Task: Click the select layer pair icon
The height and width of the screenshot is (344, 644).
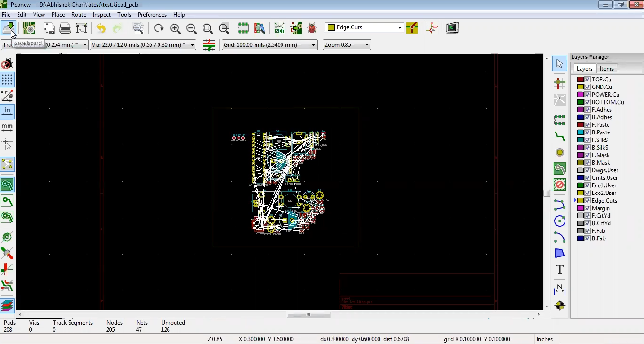Action: (x=412, y=28)
